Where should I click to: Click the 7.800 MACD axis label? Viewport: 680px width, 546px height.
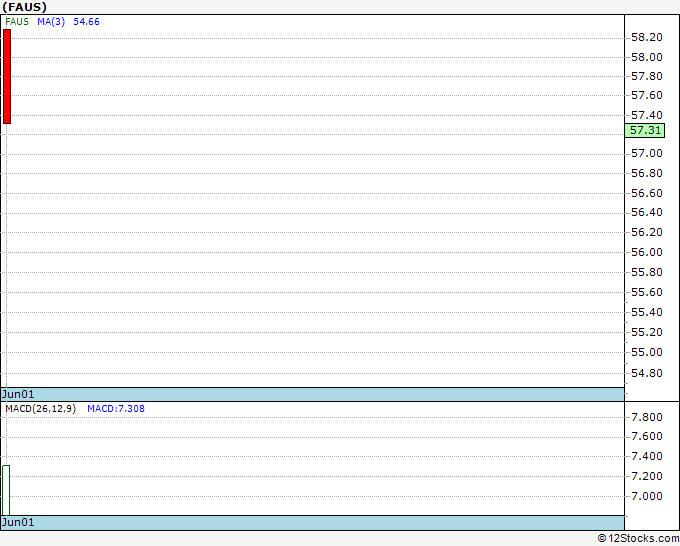tap(646, 417)
